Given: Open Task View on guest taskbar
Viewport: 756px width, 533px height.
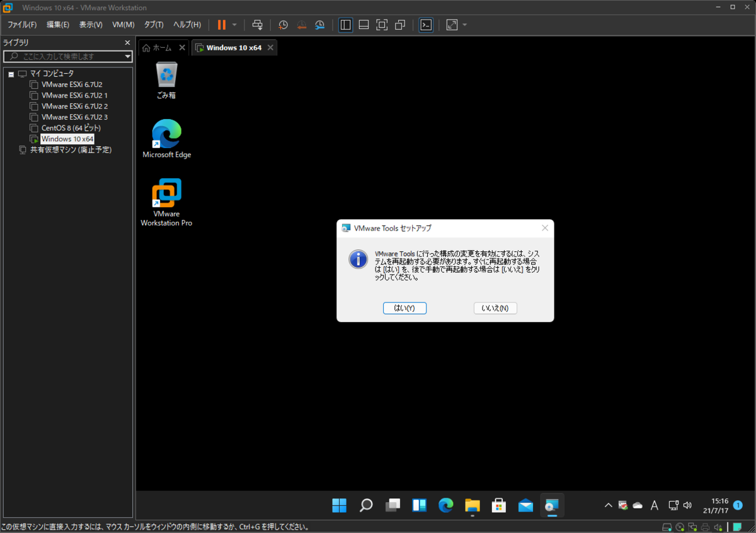Looking at the screenshot, I should pos(393,505).
